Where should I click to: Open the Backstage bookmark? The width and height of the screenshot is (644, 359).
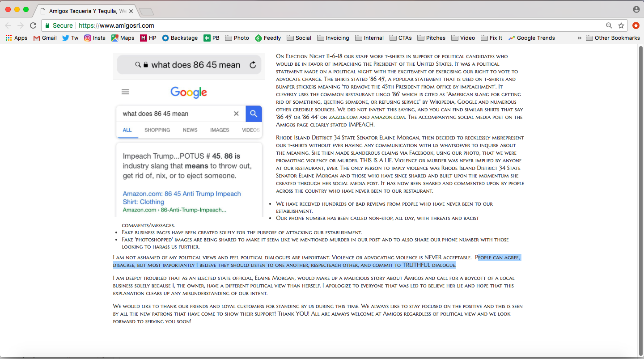180,38
